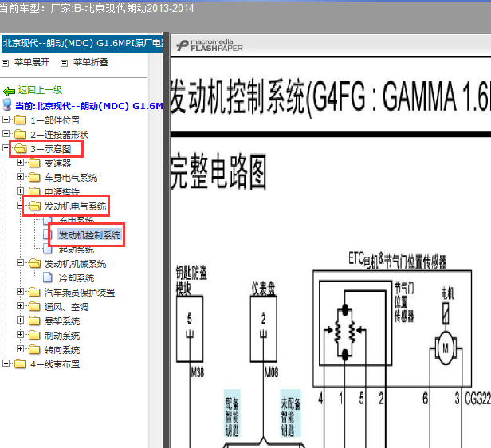Open the 1—部件位置 folder icon

coord(20,120)
